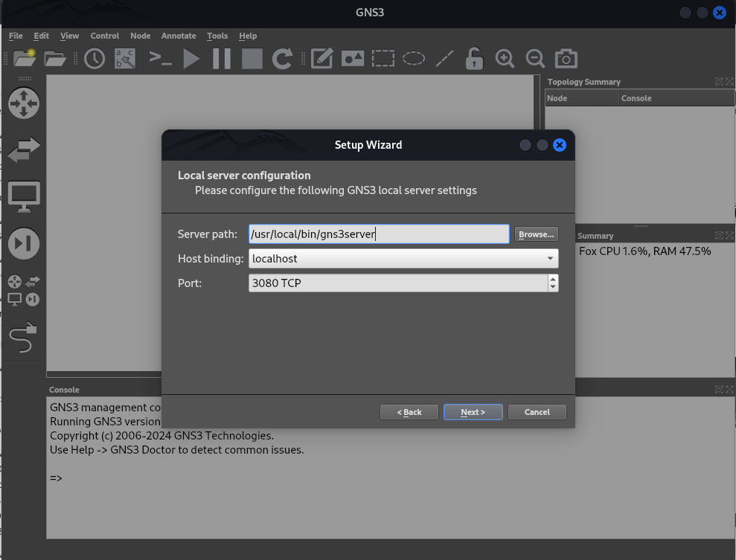Browse switches in the device sidebar
This screenshot has width=736, height=560.
click(x=24, y=149)
